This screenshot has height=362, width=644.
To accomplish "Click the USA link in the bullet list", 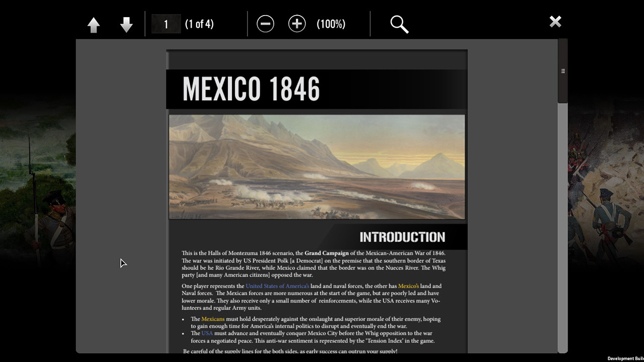I will [207, 333].
